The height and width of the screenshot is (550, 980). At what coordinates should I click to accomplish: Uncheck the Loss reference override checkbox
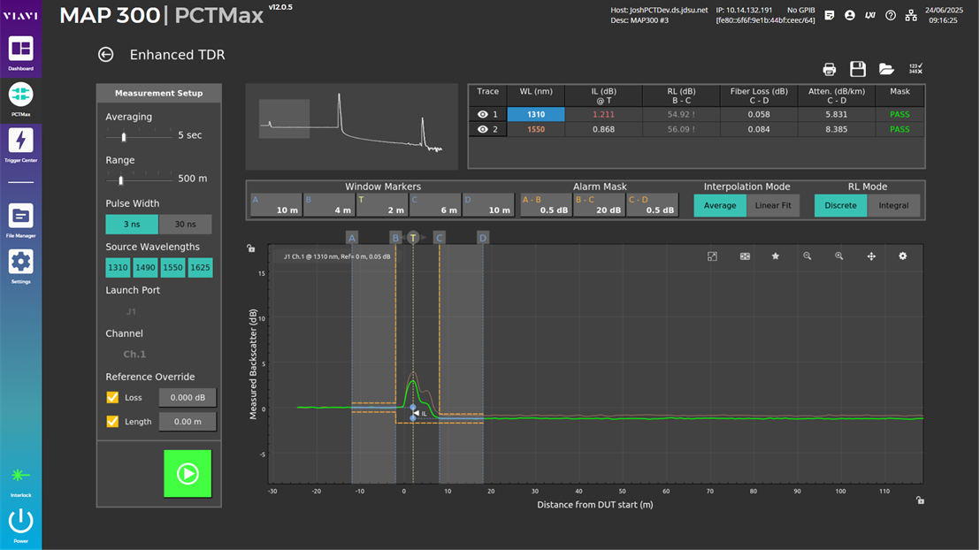pyautogui.click(x=112, y=398)
